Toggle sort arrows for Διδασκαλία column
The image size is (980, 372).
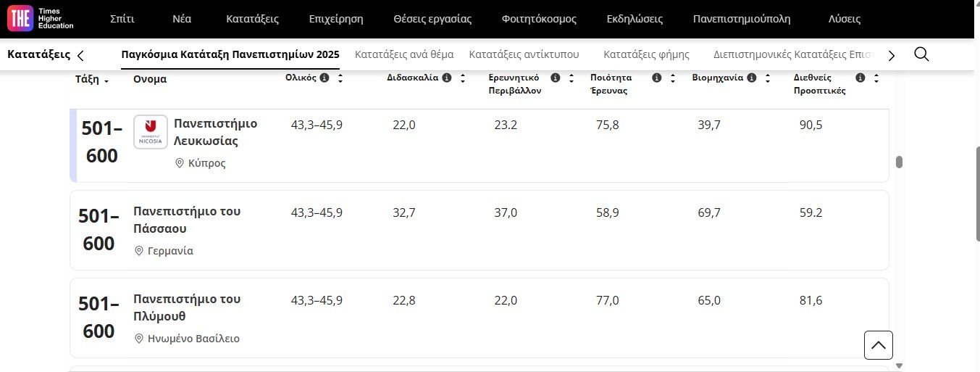coord(463,78)
